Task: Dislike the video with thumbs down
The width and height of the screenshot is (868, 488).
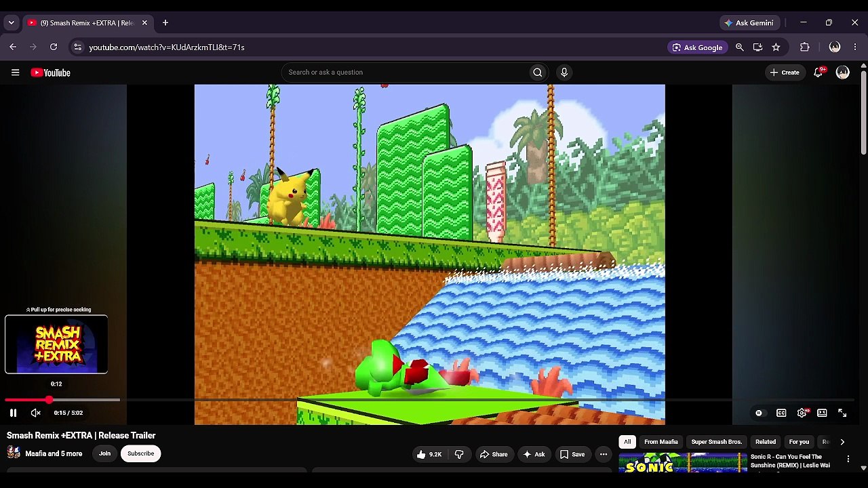Action: (459, 454)
